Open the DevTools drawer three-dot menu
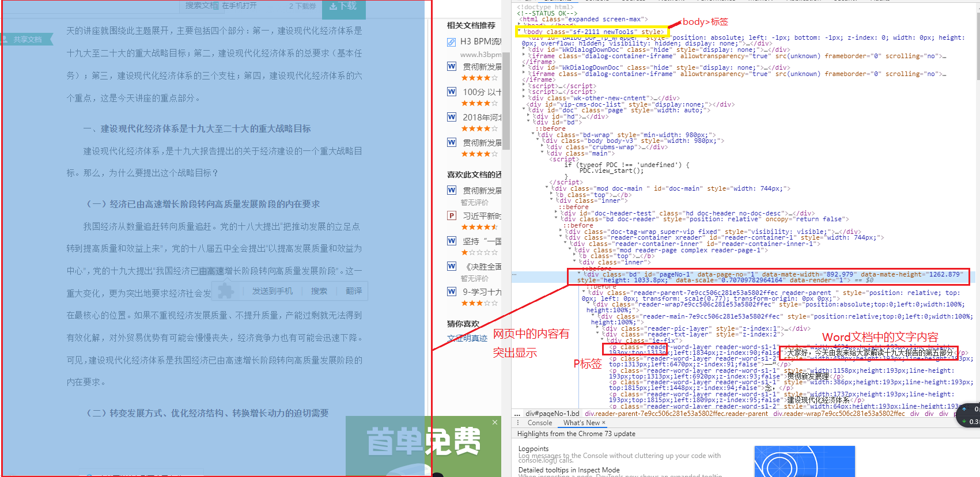The image size is (980, 477). tap(517, 423)
